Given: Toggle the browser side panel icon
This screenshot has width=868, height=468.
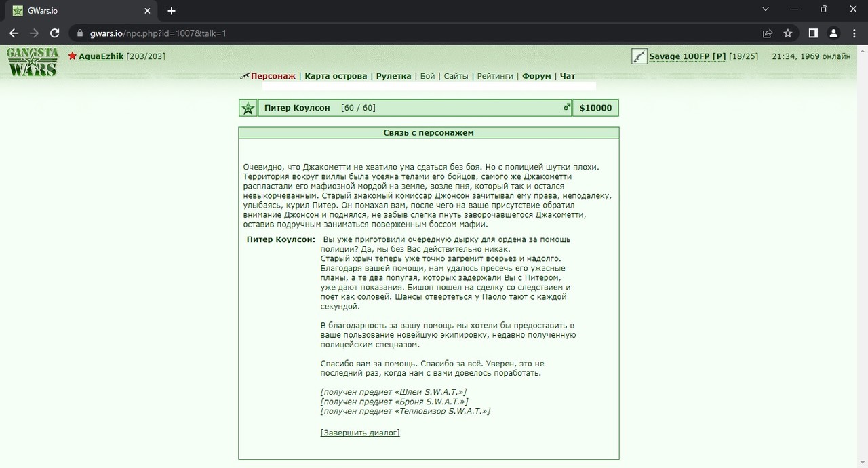Looking at the screenshot, I should [x=813, y=33].
